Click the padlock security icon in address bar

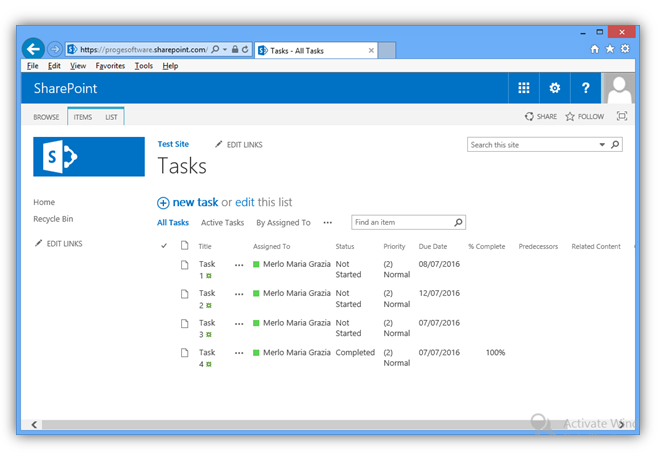pyautogui.click(x=235, y=49)
